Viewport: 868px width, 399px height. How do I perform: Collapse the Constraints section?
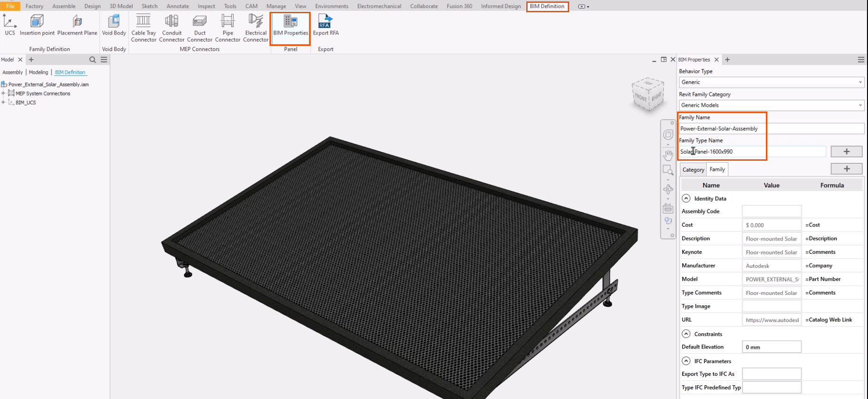tap(686, 334)
